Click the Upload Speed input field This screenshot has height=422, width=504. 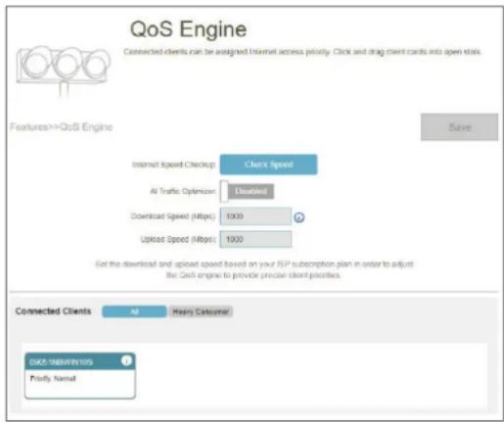tap(255, 239)
